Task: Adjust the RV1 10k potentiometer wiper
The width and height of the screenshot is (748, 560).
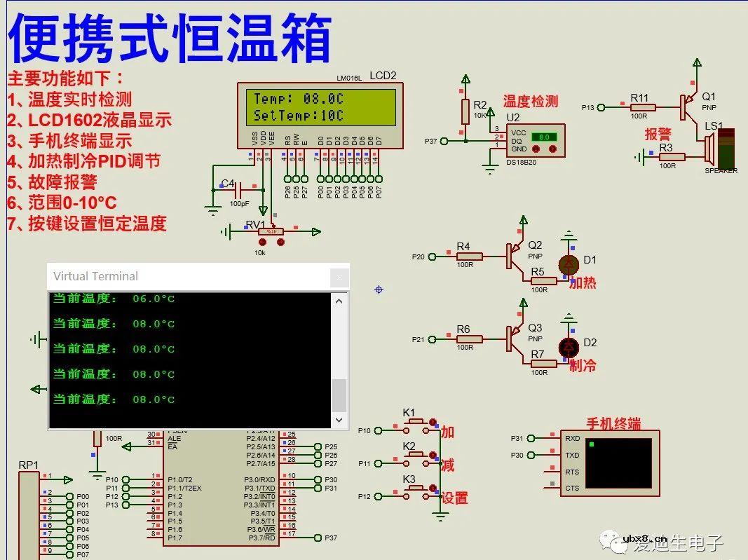Action: [x=271, y=231]
